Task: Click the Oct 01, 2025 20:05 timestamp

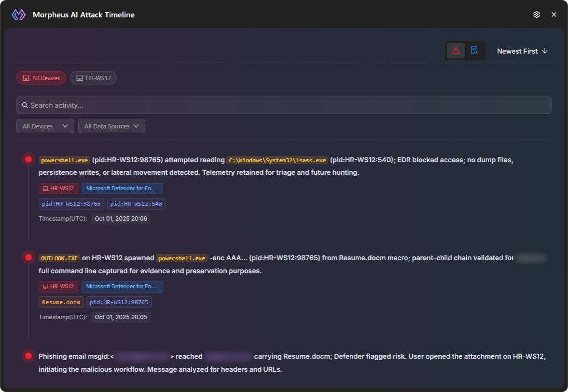Action: pos(121,317)
